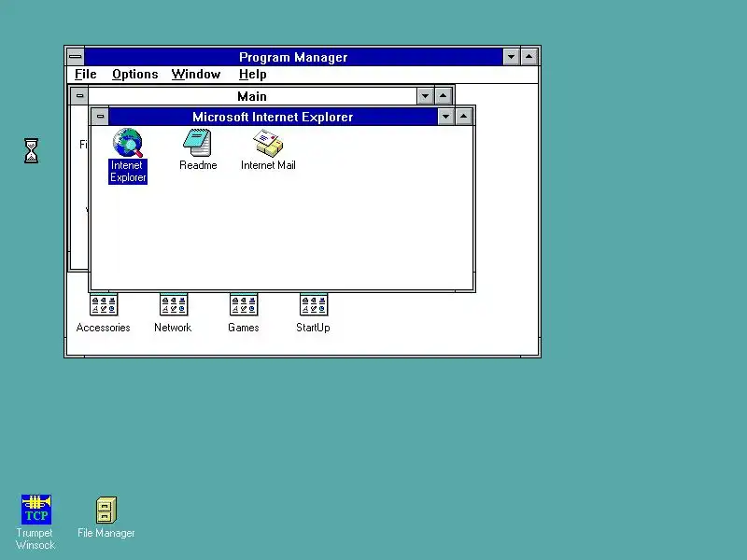The width and height of the screenshot is (747, 560).
Task: Open the Network program group icon
Action: pos(174,305)
